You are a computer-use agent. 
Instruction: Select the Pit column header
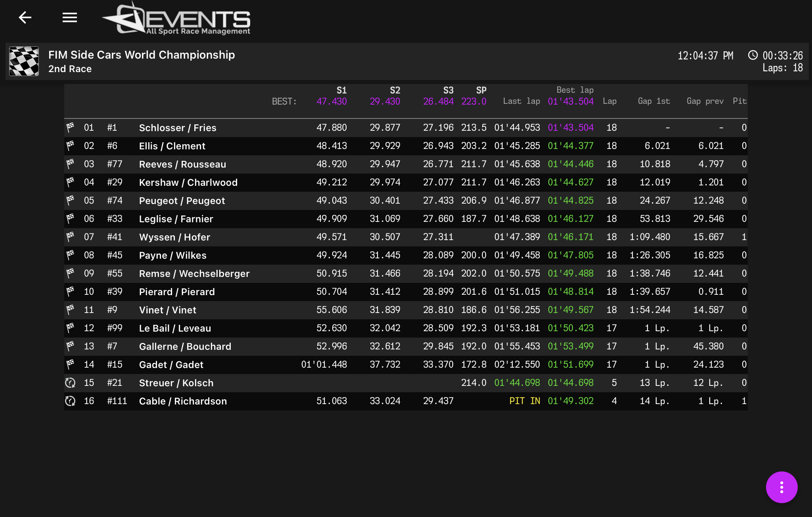[x=739, y=101]
